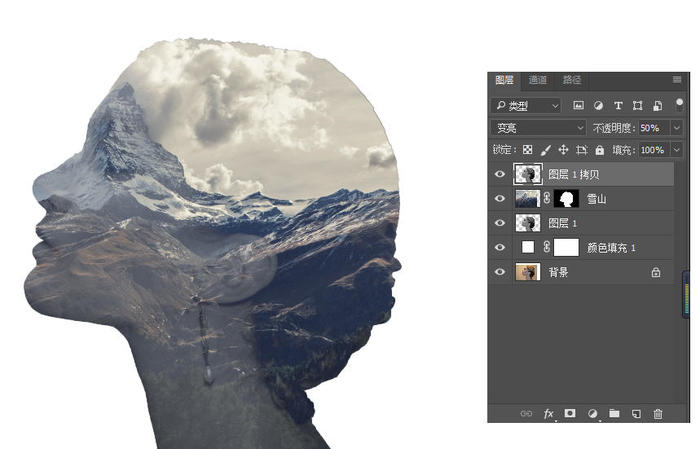Create new fill or adjustment layer
This screenshot has width=700, height=449.
coord(592,414)
